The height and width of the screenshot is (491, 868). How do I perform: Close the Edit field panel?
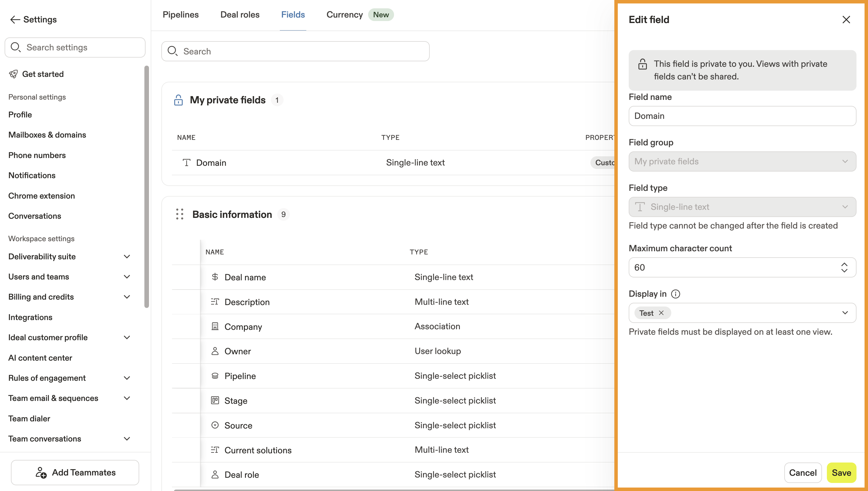[x=846, y=20]
